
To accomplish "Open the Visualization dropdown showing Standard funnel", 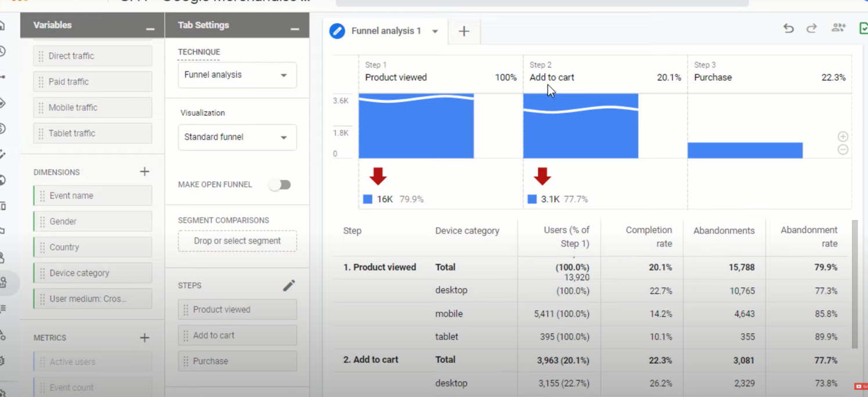I will pos(237,137).
